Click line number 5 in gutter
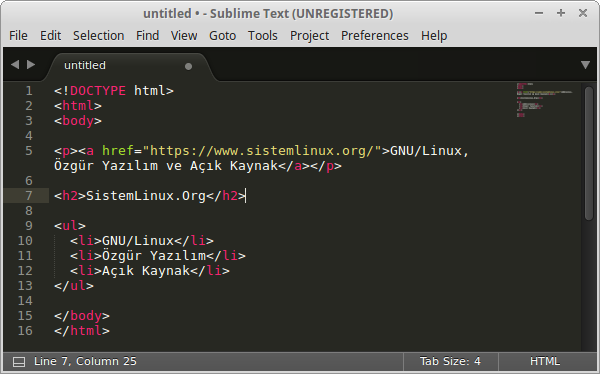Image resolution: width=600 pixels, height=374 pixels. (x=29, y=151)
